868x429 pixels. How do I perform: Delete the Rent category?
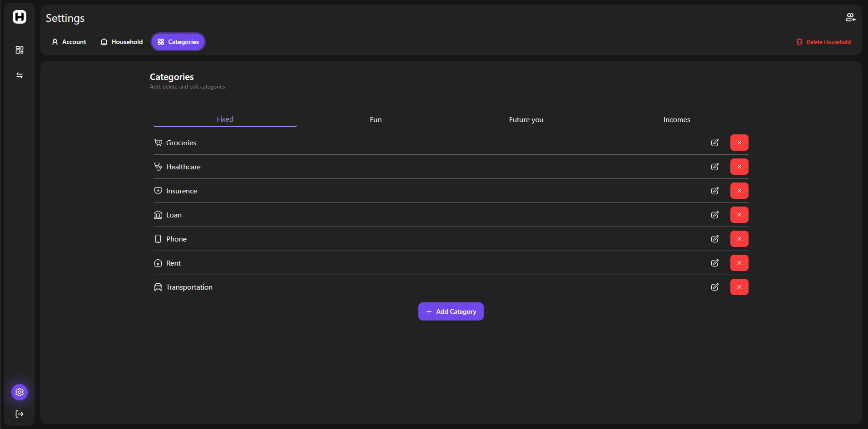click(739, 263)
